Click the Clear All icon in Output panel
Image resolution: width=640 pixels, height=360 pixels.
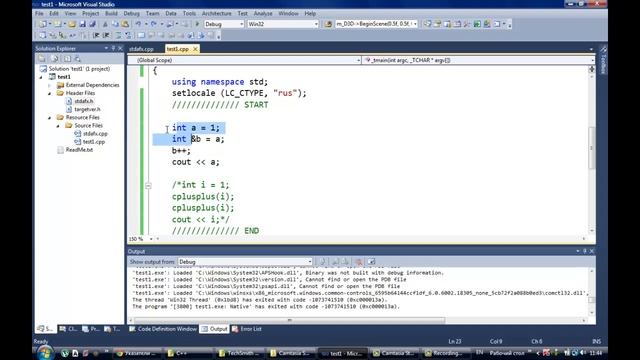click(359, 262)
